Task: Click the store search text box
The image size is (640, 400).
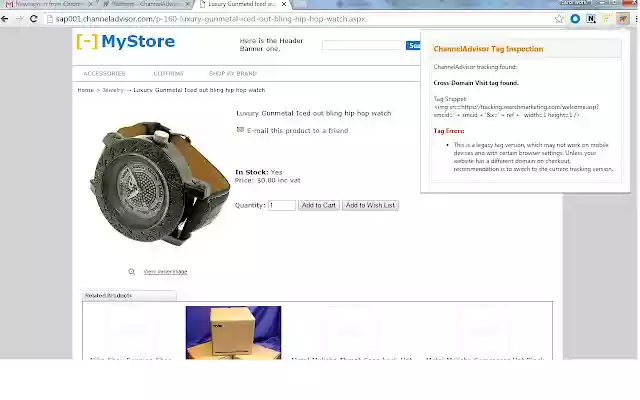Action: [x=363, y=45]
